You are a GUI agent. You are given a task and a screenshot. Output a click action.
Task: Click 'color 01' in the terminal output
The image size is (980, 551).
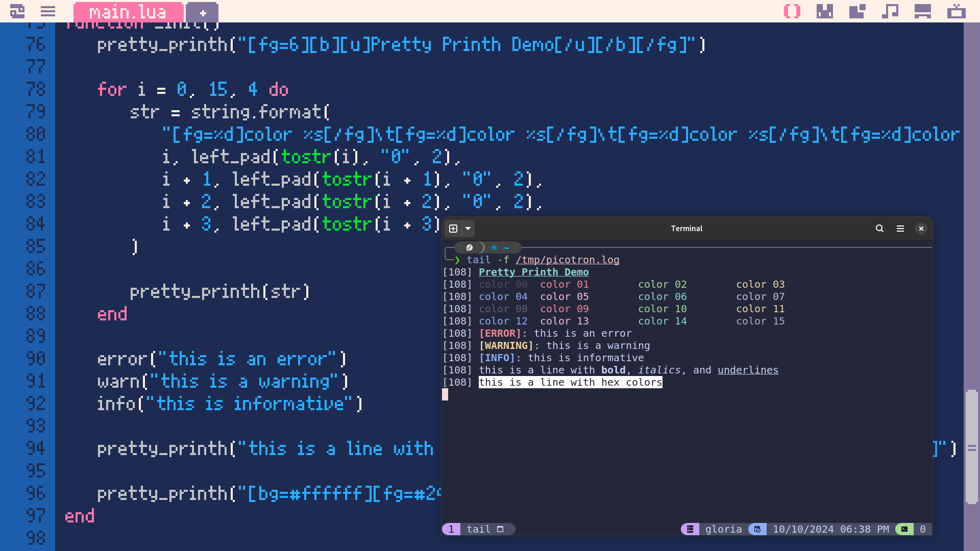click(x=564, y=285)
